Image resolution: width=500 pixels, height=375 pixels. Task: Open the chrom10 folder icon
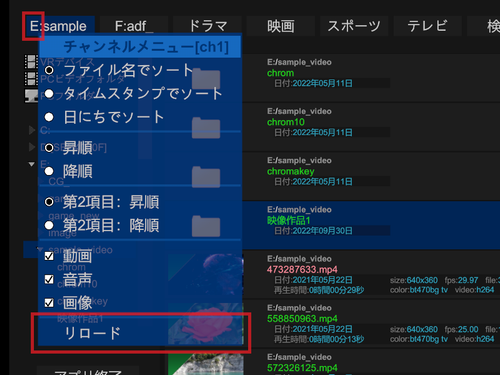tap(206, 128)
